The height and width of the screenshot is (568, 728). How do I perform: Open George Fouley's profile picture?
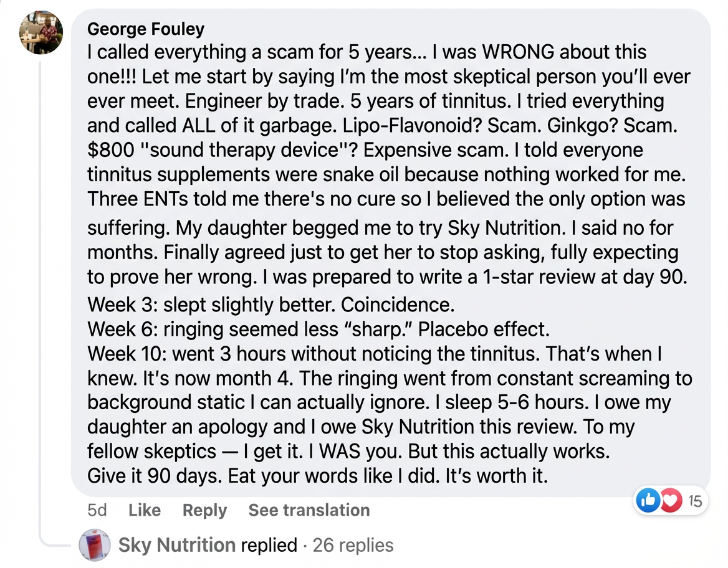[41, 33]
